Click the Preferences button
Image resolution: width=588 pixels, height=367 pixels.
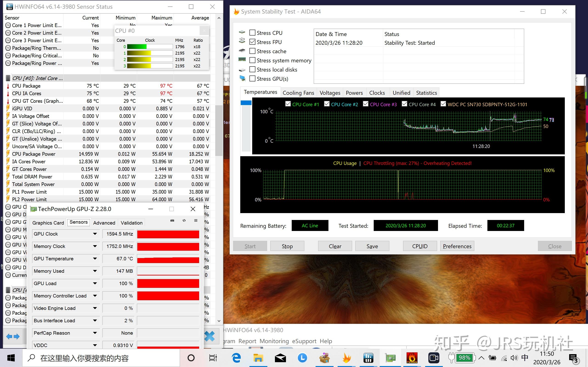pyautogui.click(x=457, y=246)
